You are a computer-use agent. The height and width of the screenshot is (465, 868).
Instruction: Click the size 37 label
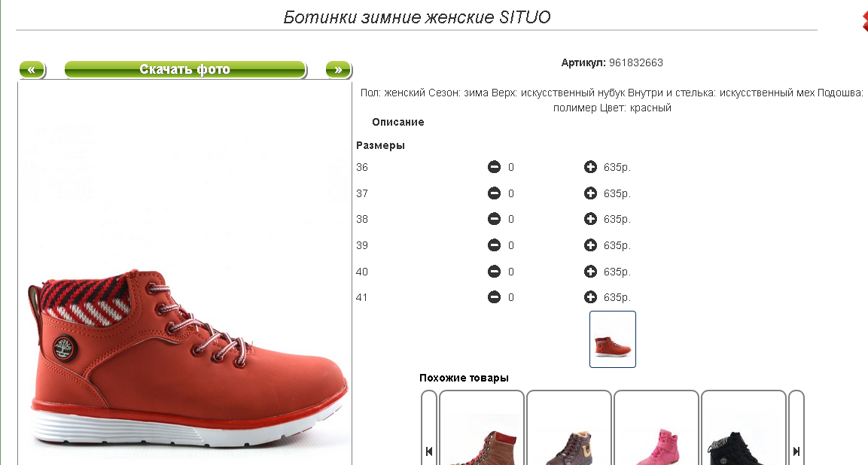[x=362, y=193]
